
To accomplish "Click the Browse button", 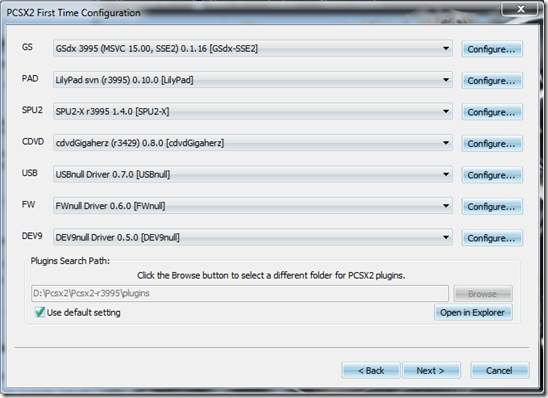I will coord(483,294).
